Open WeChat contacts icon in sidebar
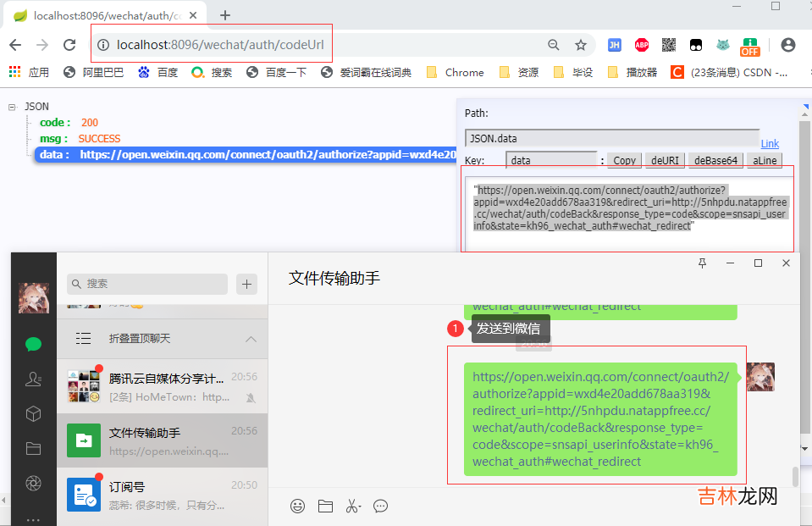 coord(33,379)
